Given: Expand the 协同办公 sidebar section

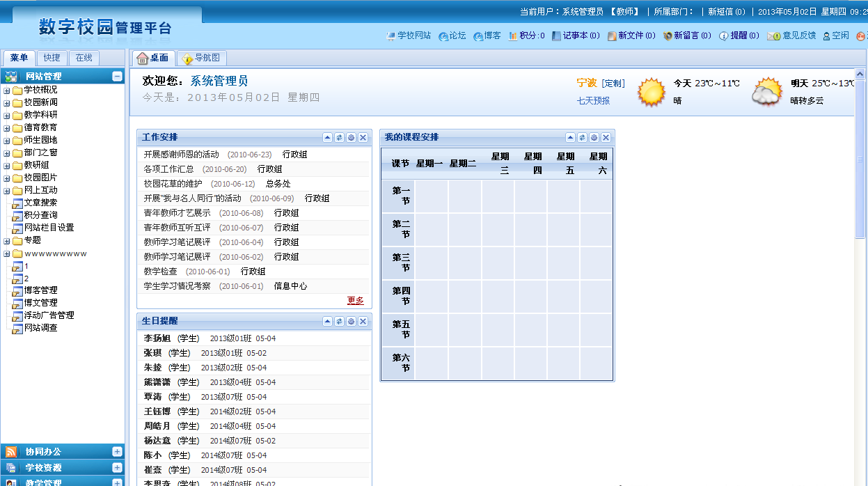Looking at the screenshot, I should [117, 452].
